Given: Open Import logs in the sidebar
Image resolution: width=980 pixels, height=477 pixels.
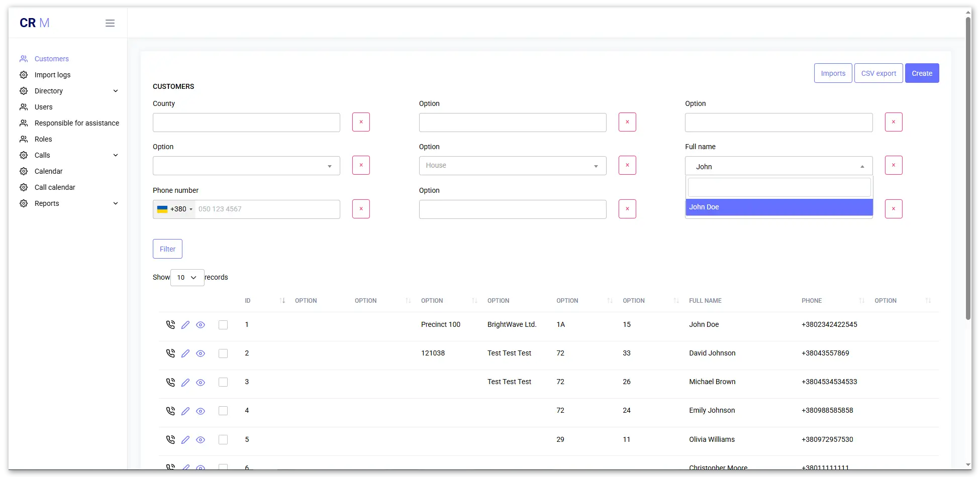Looking at the screenshot, I should 52,75.
